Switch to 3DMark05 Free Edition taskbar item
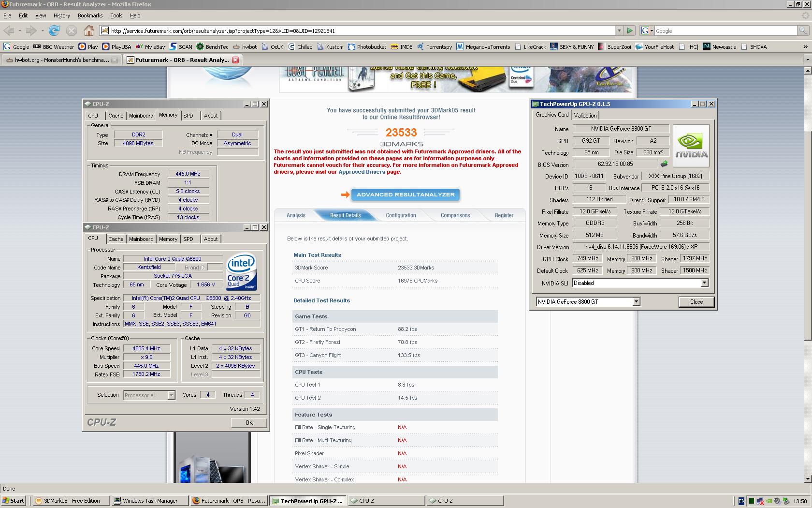This screenshot has width=812, height=508. click(71, 501)
